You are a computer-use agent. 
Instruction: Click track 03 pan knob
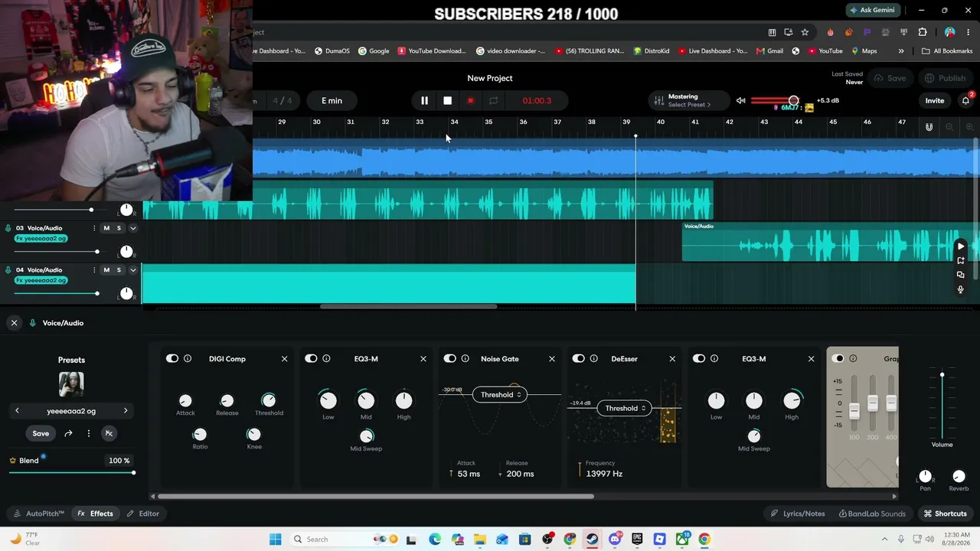(x=126, y=252)
